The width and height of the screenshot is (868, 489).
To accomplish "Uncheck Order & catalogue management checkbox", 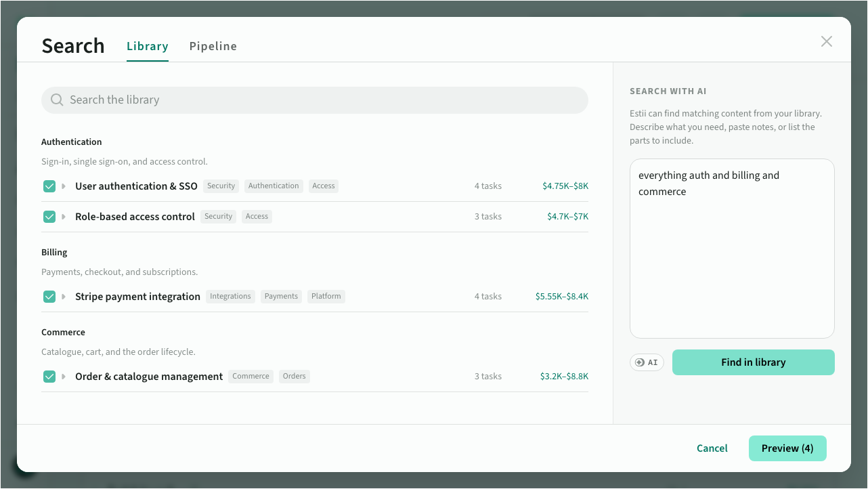I will point(49,377).
